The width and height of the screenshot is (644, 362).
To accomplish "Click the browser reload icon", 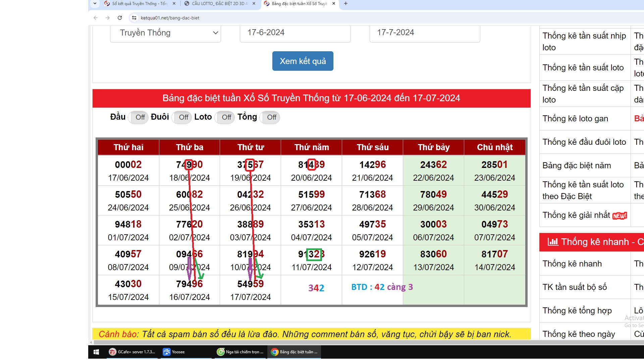I will coord(120,18).
